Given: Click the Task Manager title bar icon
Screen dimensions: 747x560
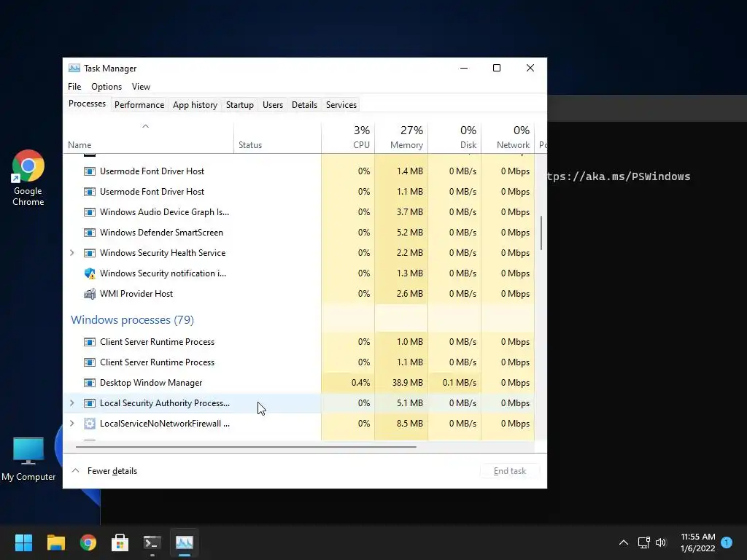Looking at the screenshot, I should (x=74, y=68).
